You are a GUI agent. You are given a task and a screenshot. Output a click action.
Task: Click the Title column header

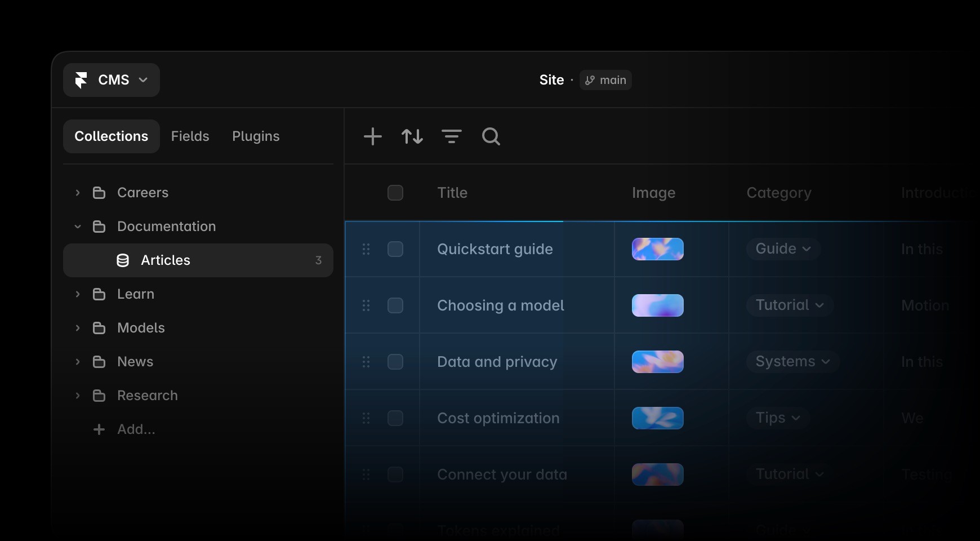tap(452, 193)
